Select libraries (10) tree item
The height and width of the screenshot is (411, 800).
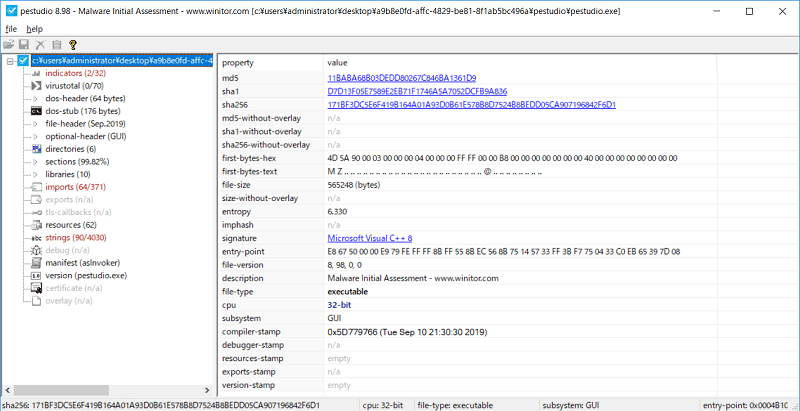click(68, 174)
